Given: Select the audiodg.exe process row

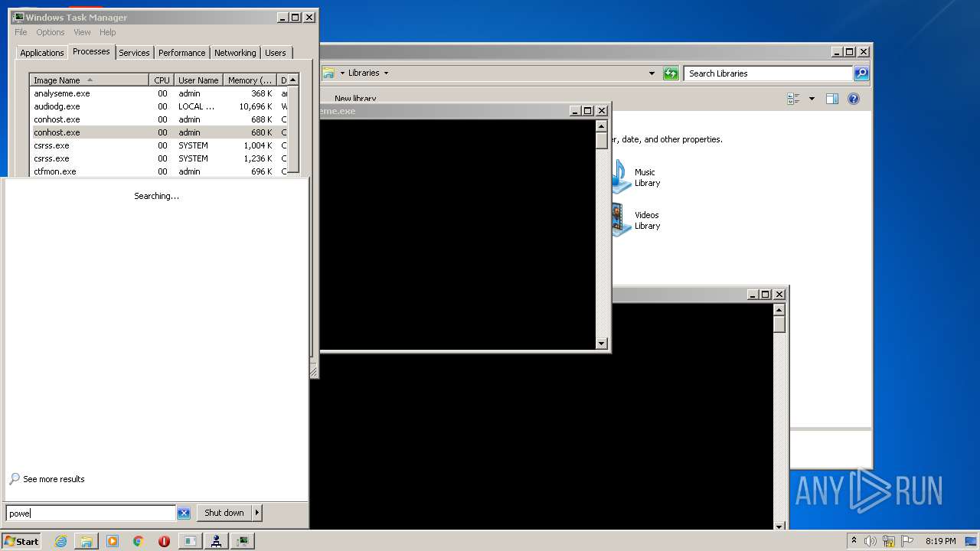Looking at the screenshot, I should click(158, 106).
